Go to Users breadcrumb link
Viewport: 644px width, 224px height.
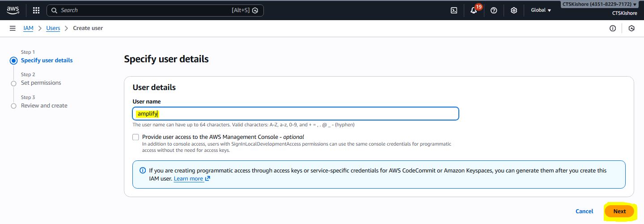point(53,28)
